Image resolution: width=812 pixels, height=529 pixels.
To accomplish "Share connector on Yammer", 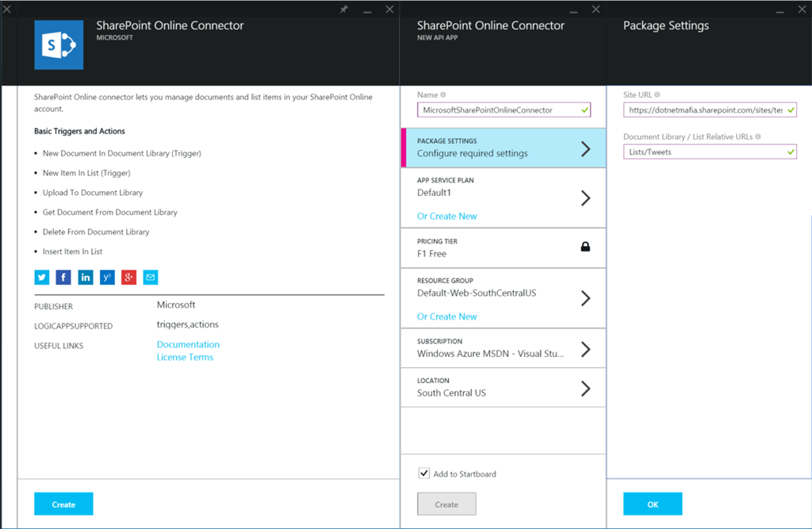I will click(x=107, y=278).
